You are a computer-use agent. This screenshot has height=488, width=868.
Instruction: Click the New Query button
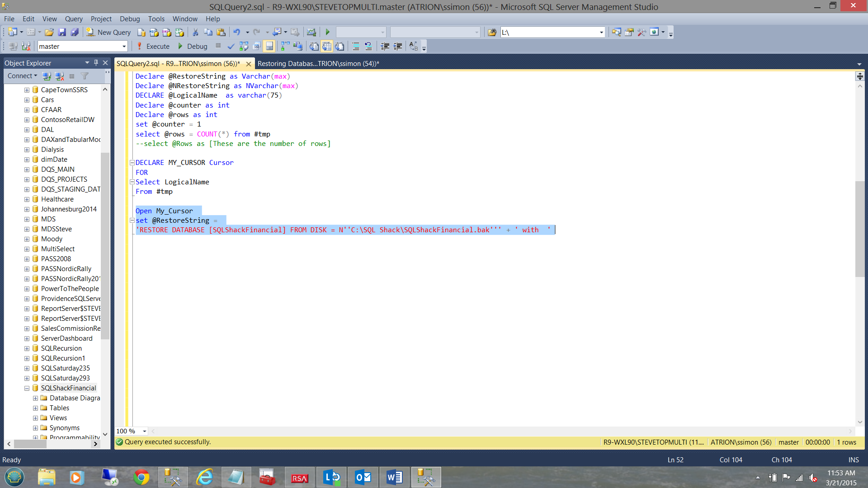click(109, 33)
